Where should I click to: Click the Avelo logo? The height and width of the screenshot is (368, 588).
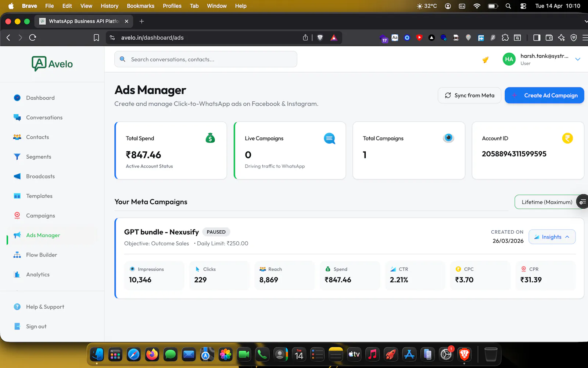52,64
